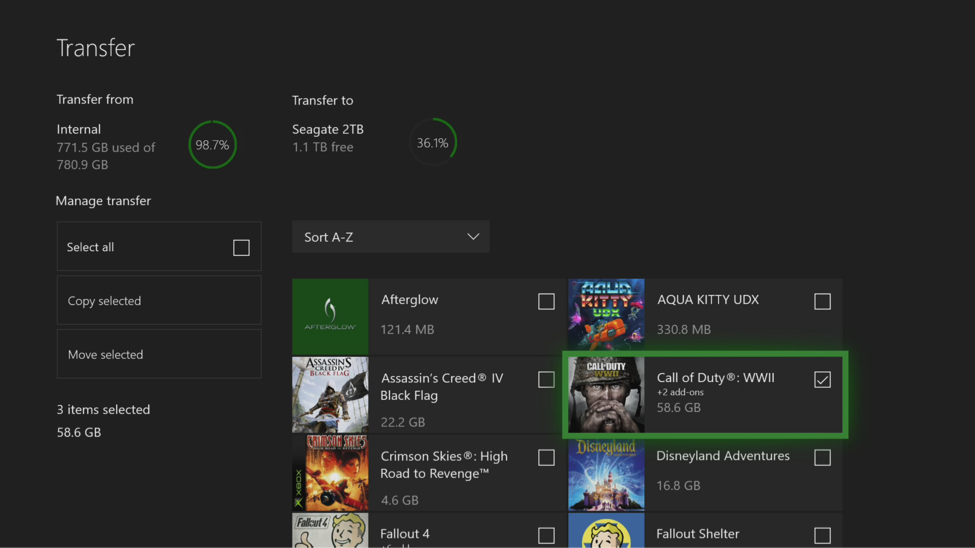Image resolution: width=975 pixels, height=548 pixels.
Task: Click the 330.8 MB size label
Action: click(684, 330)
